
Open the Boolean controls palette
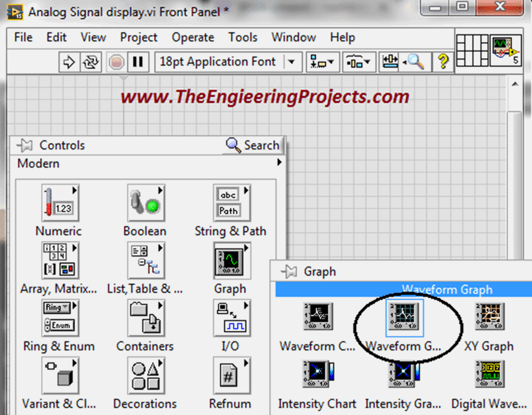click(x=145, y=202)
